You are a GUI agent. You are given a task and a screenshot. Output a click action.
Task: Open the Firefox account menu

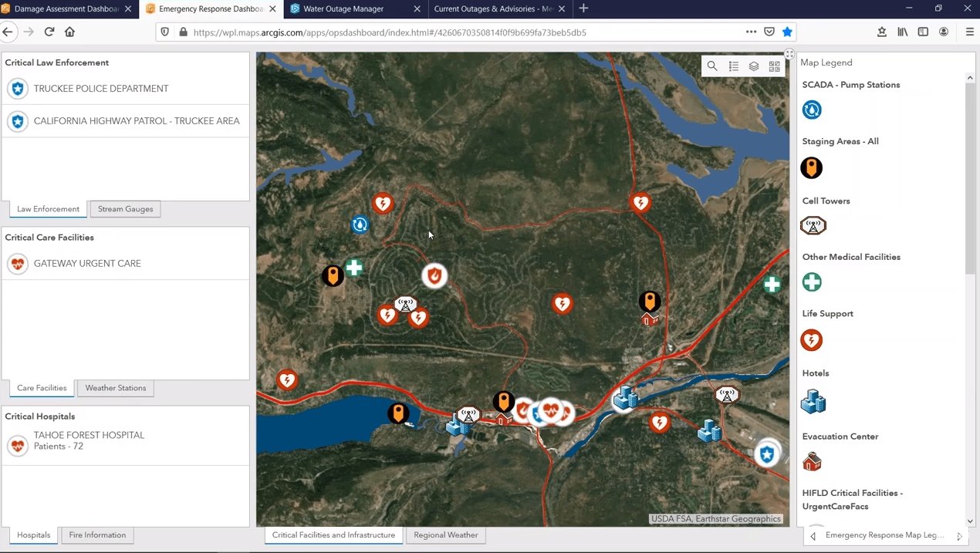[944, 32]
